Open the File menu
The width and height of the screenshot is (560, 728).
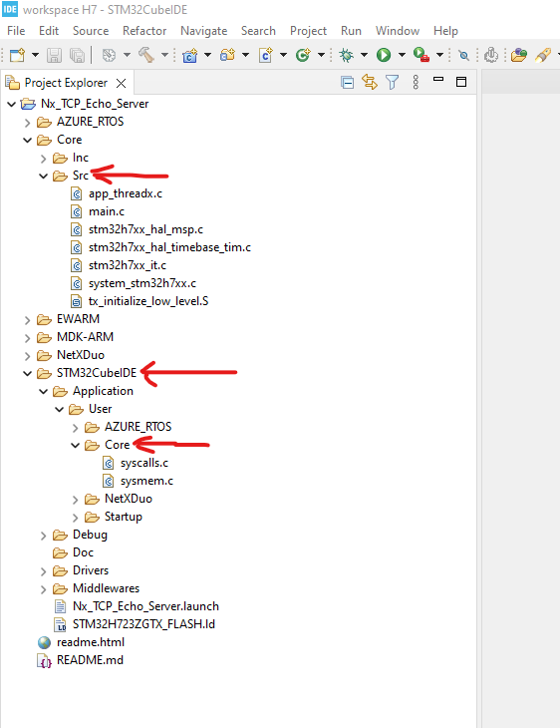(x=16, y=31)
